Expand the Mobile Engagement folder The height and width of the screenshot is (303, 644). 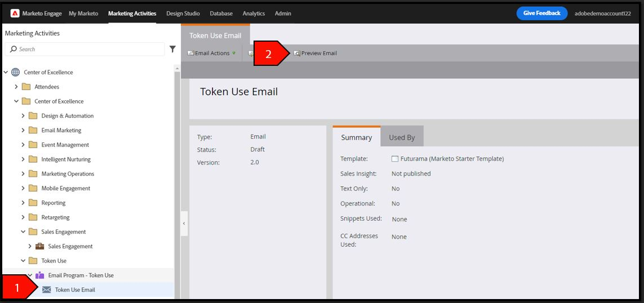[x=24, y=189]
